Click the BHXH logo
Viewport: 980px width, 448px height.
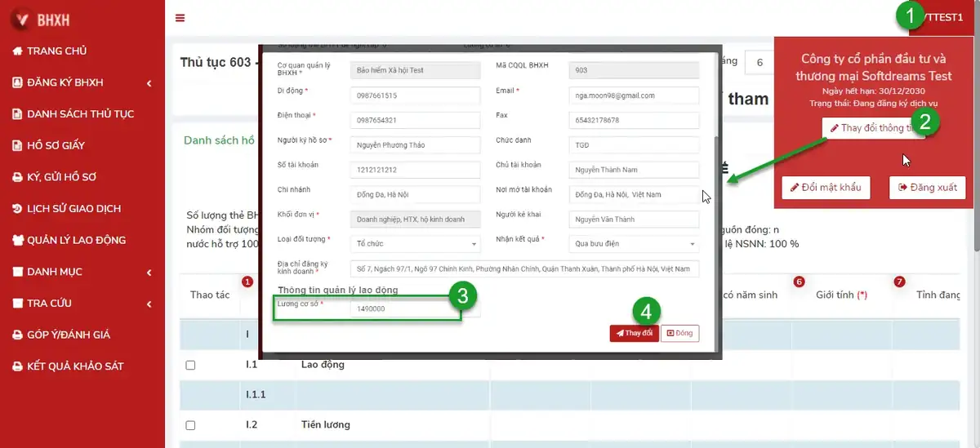pos(42,18)
